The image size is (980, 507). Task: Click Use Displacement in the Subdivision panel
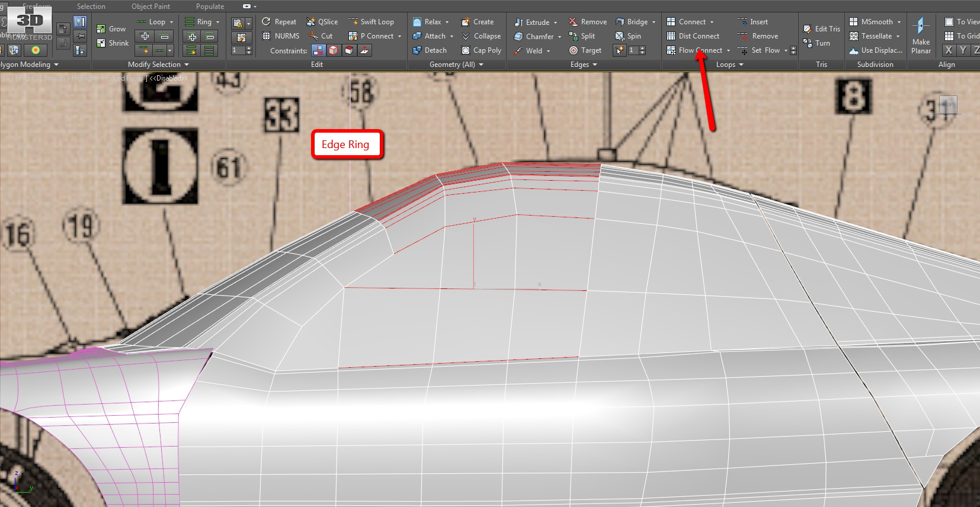[x=876, y=50]
